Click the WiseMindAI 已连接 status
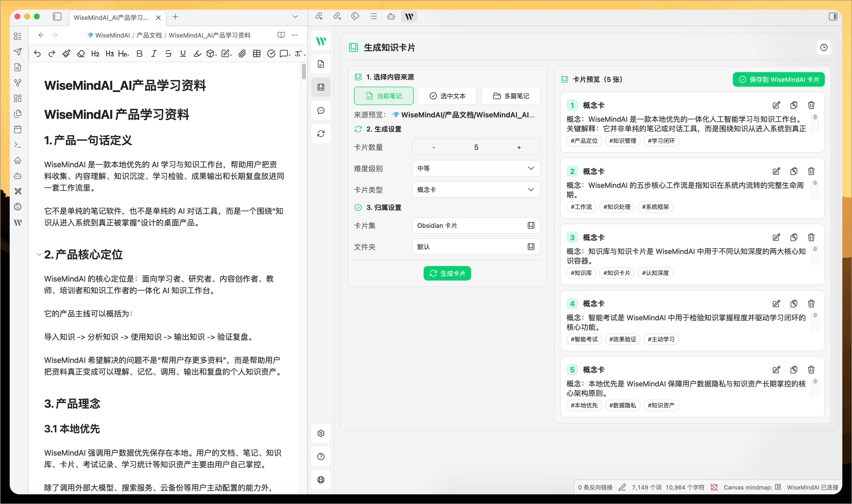The height and width of the screenshot is (504, 852). pos(812,487)
